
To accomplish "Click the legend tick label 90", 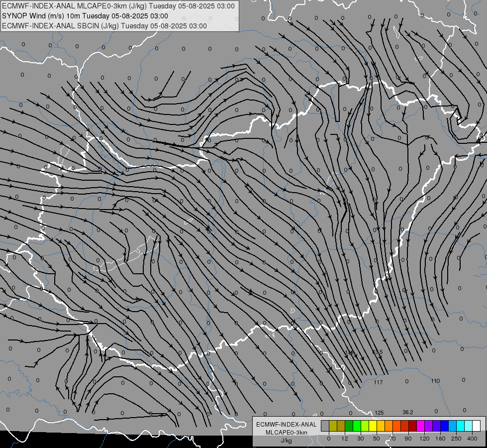I will pyautogui.click(x=408, y=439).
